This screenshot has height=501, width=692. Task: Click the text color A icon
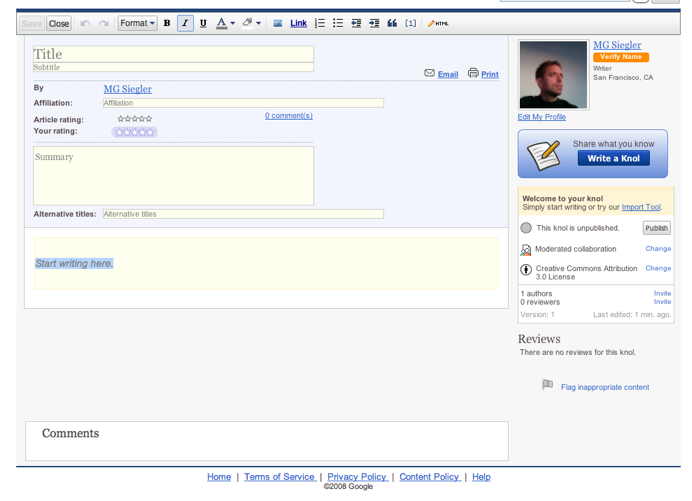222,23
